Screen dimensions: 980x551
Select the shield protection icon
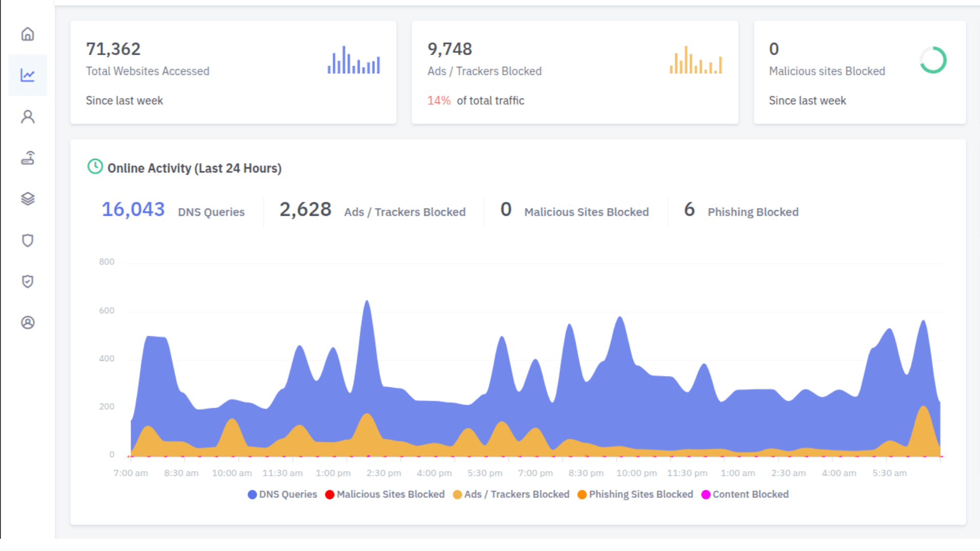pos(28,240)
